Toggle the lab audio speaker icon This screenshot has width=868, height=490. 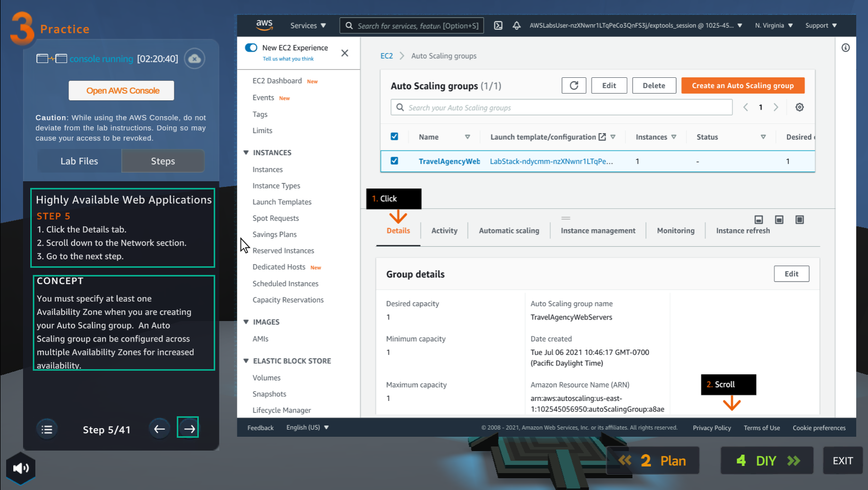tap(20, 468)
